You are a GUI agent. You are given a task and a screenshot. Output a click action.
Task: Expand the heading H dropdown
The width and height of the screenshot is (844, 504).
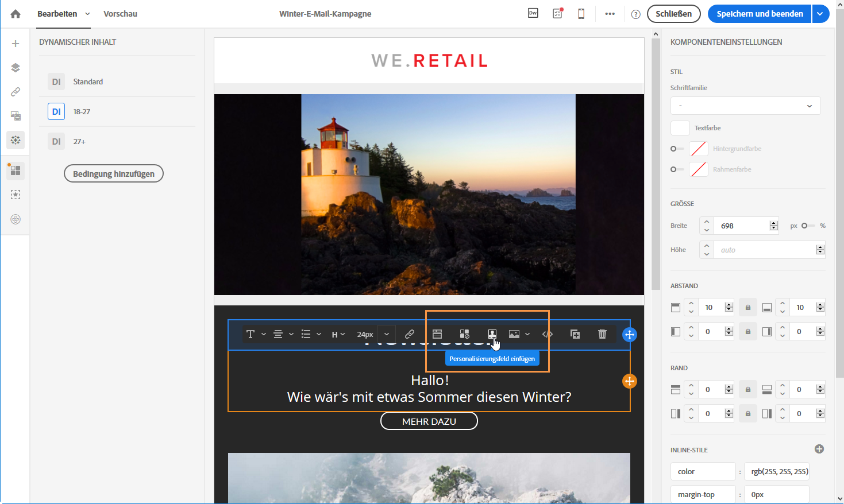pyautogui.click(x=338, y=334)
